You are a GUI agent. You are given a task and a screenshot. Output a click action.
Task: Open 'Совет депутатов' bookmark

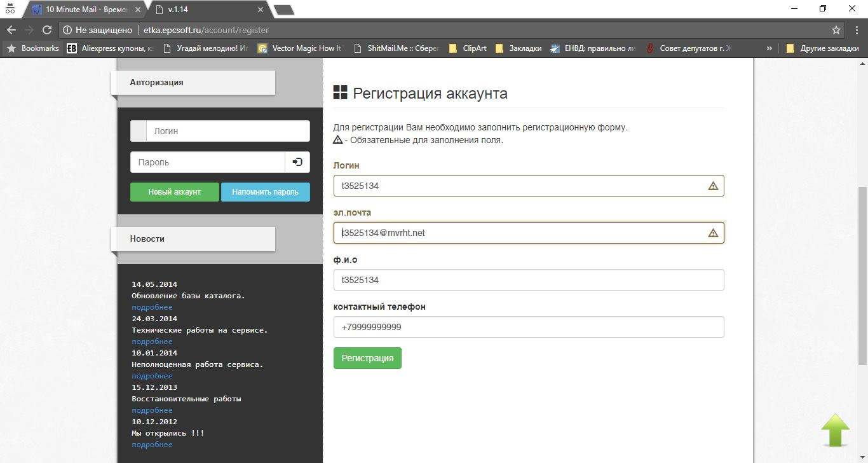pos(689,48)
